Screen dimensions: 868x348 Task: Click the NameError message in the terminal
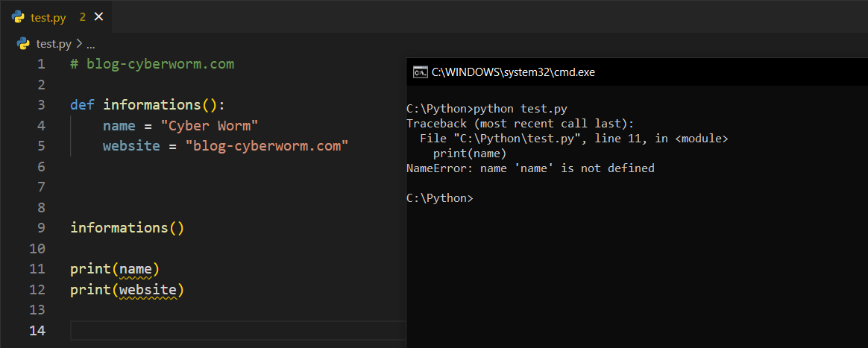(530, 168)
